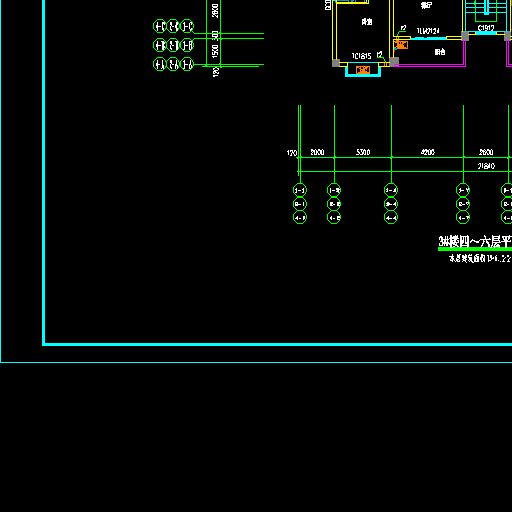The image size is (512, 512).
Task: Select the 1-1 grid axis bubble
Action: pos(300,190)
